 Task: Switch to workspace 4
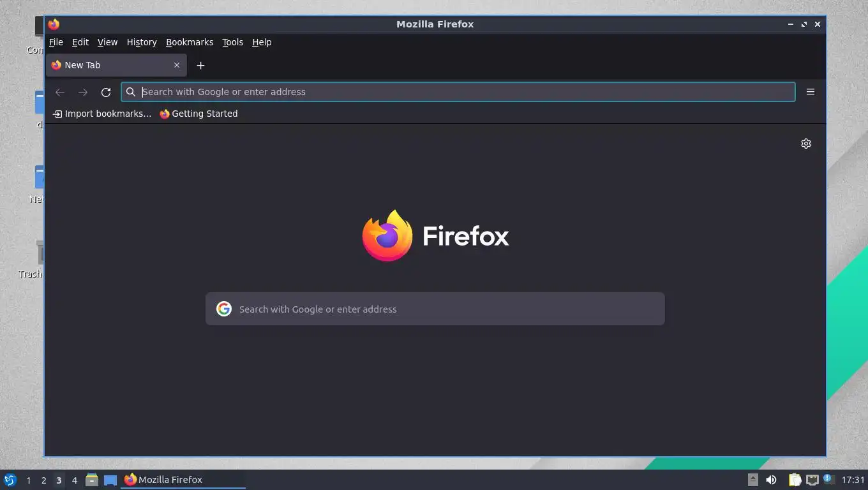tap(74, 480)
